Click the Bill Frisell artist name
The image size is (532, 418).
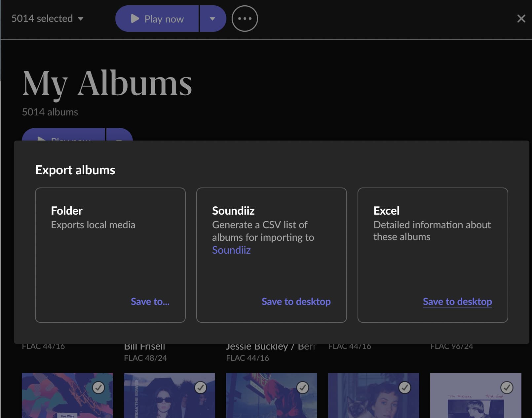point(144,347)
